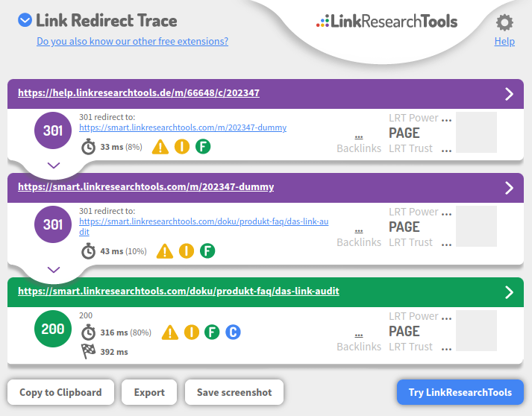
Task: Click Save screenshot button
Action: [234, 392]
